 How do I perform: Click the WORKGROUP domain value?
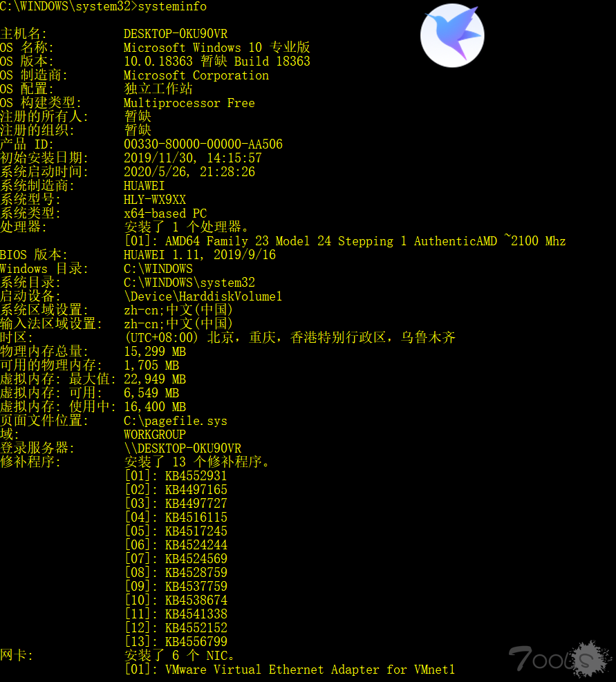tap(155, 435)
